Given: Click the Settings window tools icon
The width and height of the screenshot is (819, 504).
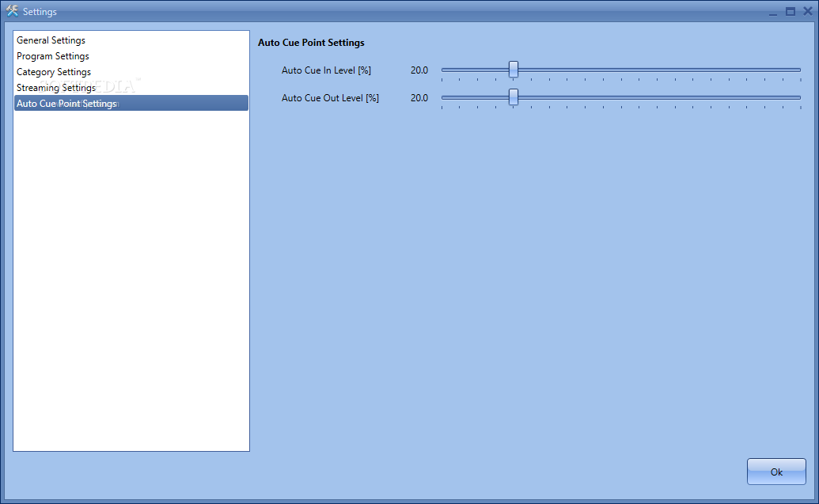Looking at the screenshot, I should point(12,11).
